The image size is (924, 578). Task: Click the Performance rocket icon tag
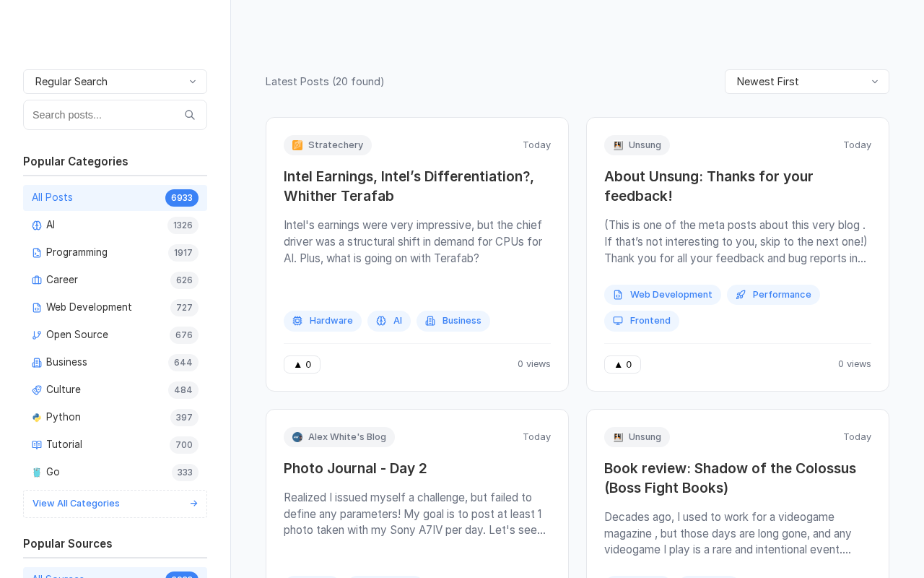741,295
